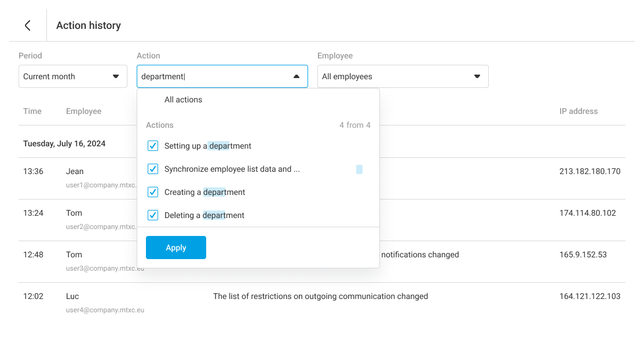Click the Time column header

coord(32,111)
